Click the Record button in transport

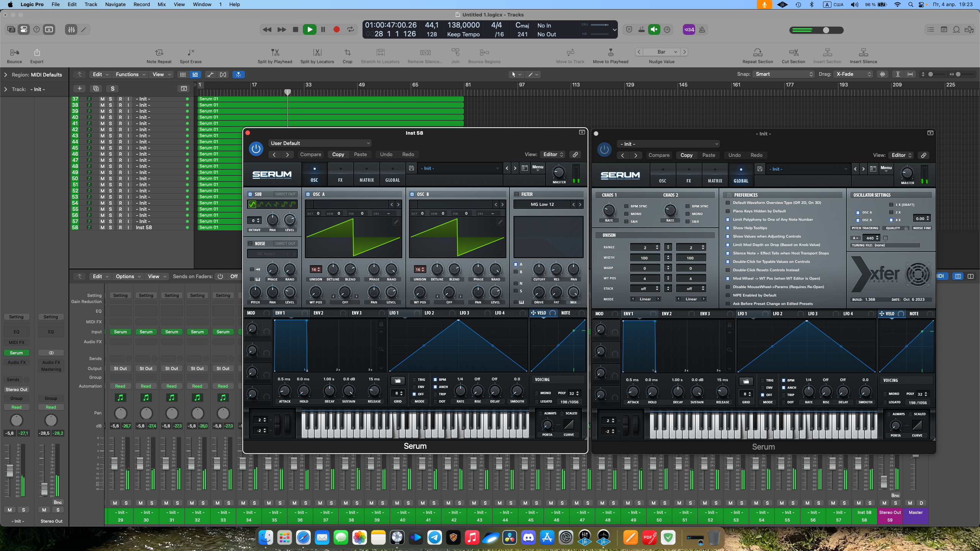tap(336, 29)
